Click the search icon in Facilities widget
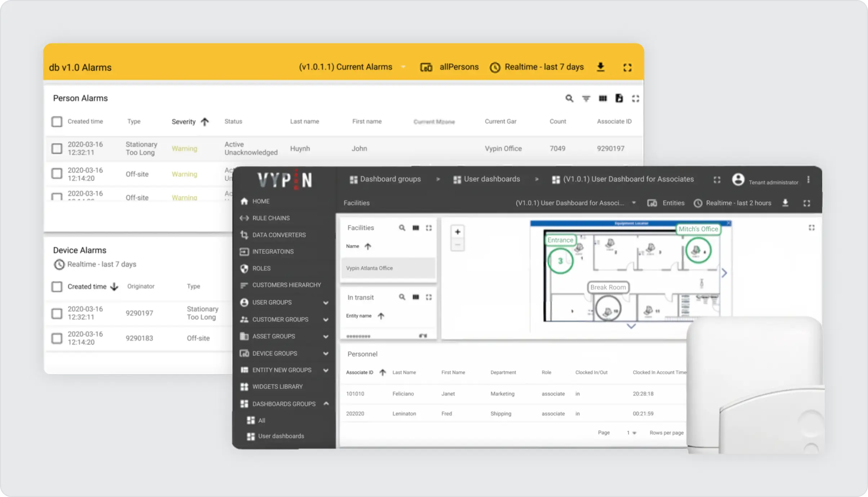Viewport: 868px width, 497px height. 402,228
